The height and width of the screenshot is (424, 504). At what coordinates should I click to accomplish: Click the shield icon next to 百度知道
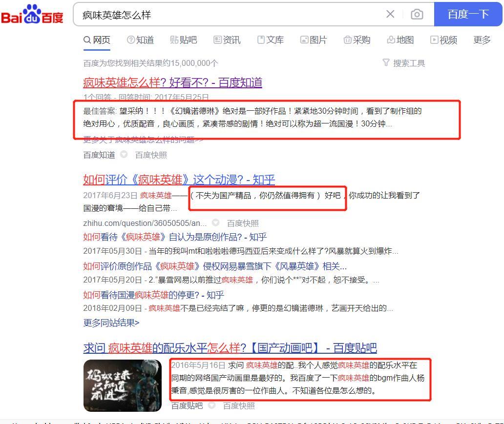pos(124,155)
